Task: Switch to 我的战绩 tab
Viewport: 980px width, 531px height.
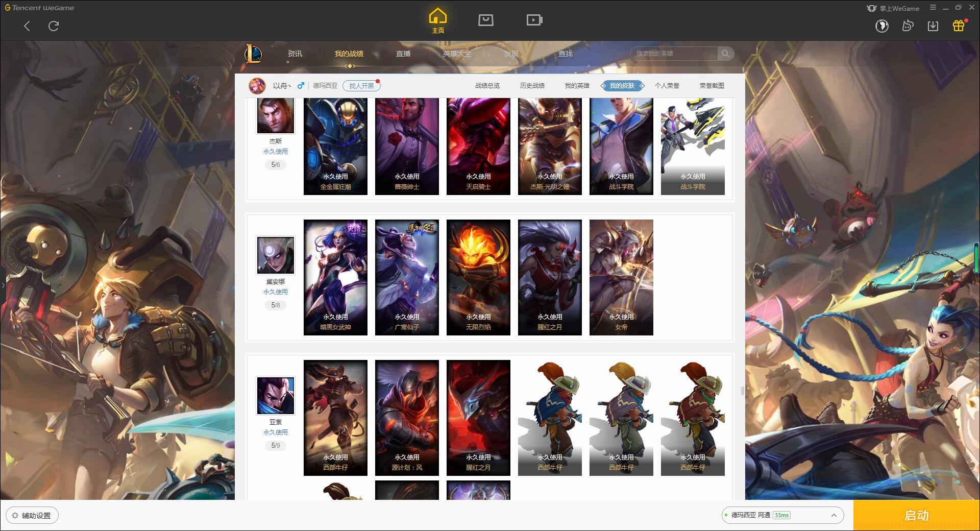Action: click(349, 54)
